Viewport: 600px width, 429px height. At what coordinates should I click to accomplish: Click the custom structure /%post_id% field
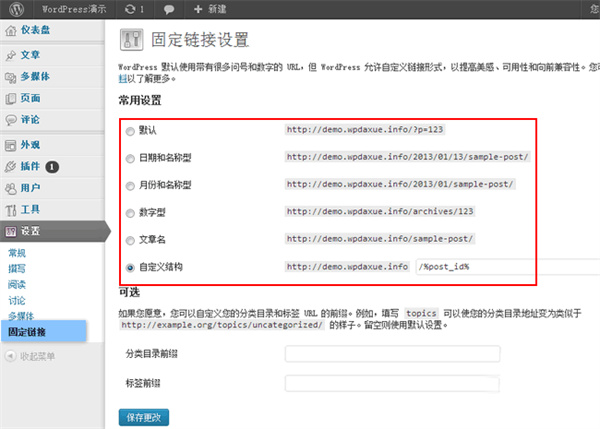[508, 267]
